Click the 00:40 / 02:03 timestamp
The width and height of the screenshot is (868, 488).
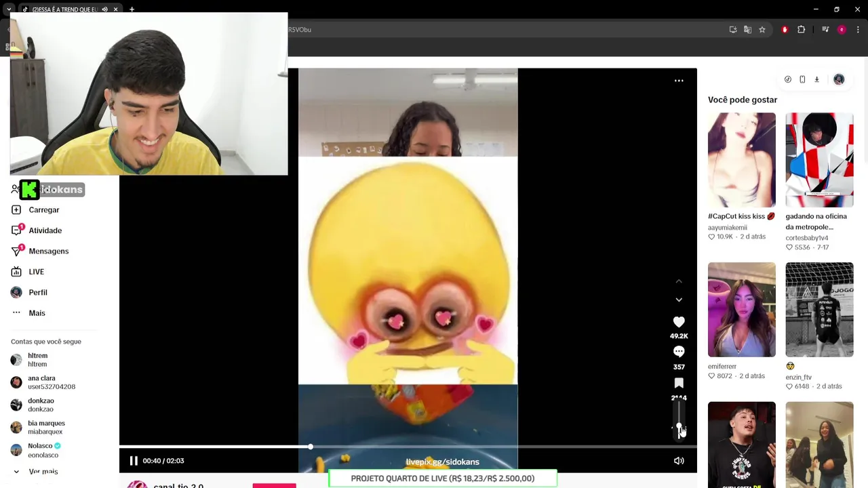point(163,461)
